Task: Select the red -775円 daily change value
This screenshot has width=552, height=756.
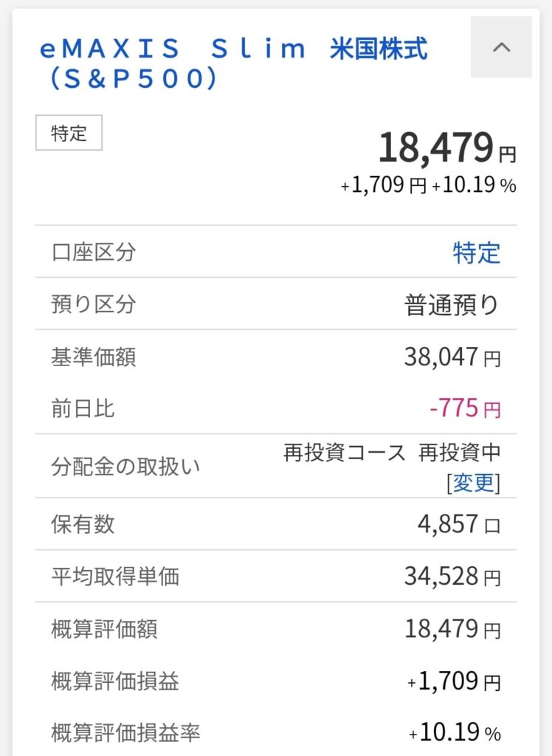Action: coord(464,408)
